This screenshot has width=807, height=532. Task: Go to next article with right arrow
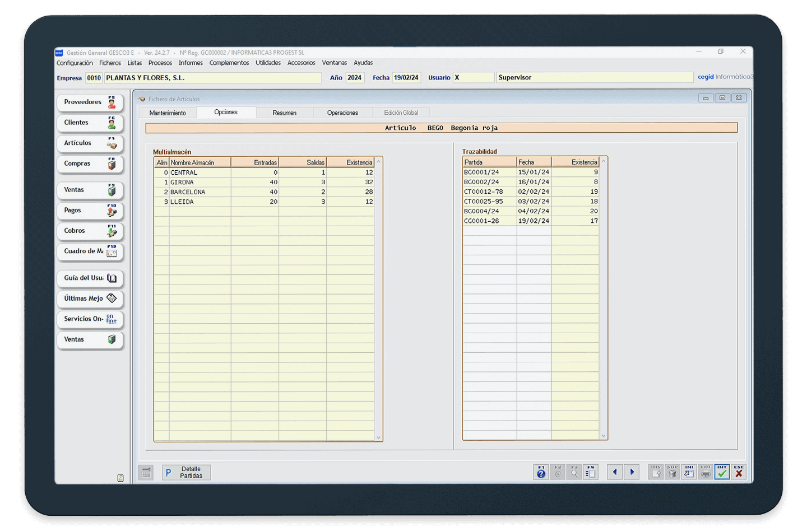pos(632,472)
